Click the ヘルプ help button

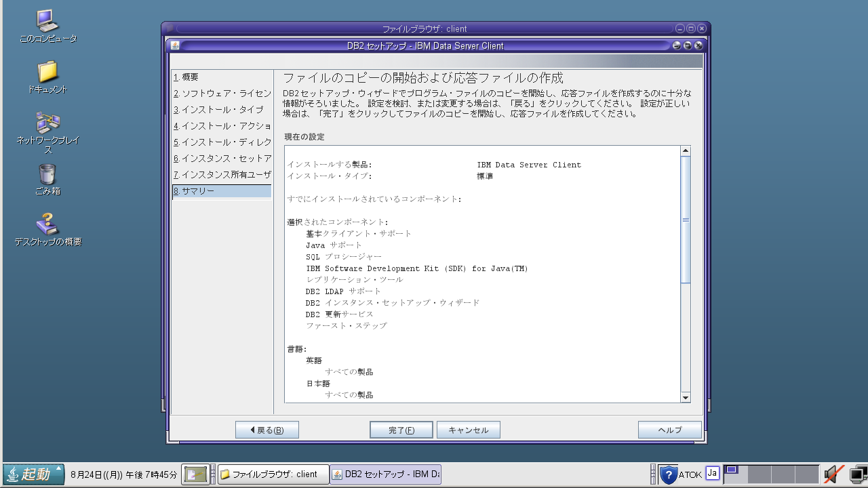pos(670,430)
